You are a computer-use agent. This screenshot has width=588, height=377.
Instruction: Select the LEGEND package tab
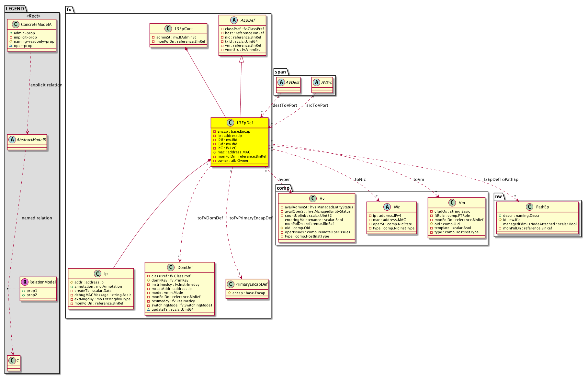pos(15,9)
